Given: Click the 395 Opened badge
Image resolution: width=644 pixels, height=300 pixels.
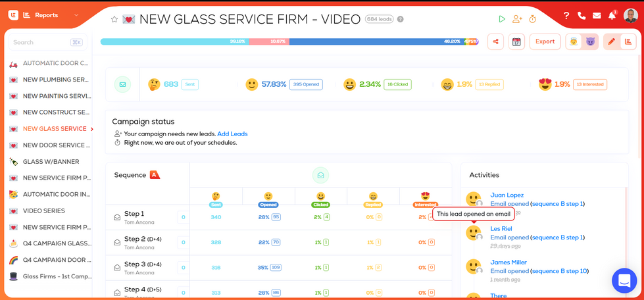Looking at the screenshot, I should coord(306,85).
